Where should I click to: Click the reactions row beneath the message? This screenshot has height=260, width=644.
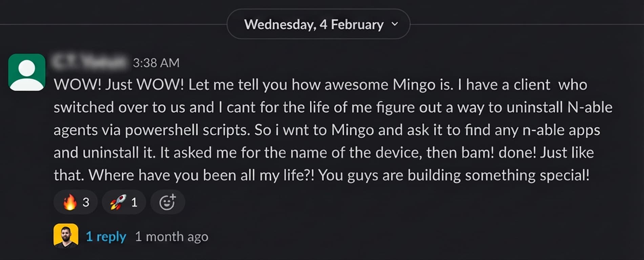(x=119, y=202)
